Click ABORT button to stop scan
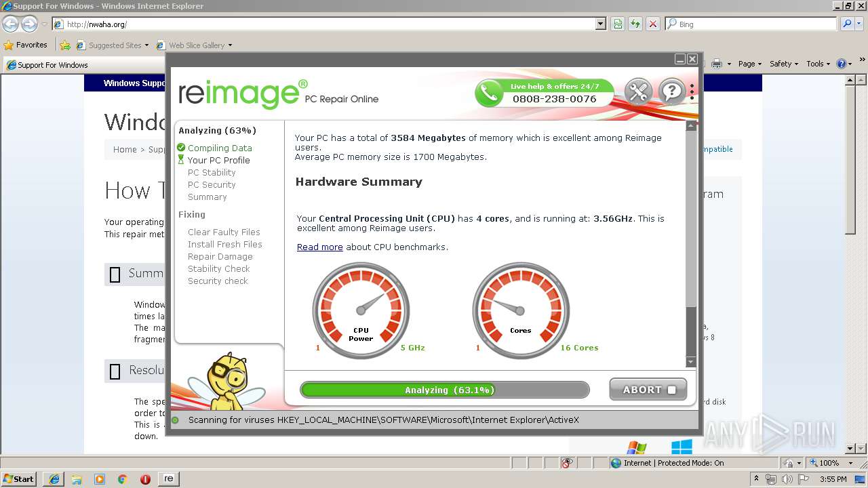The height and width of the screenshot is (488, 868). pyautogui.click(x=648, y=390)
